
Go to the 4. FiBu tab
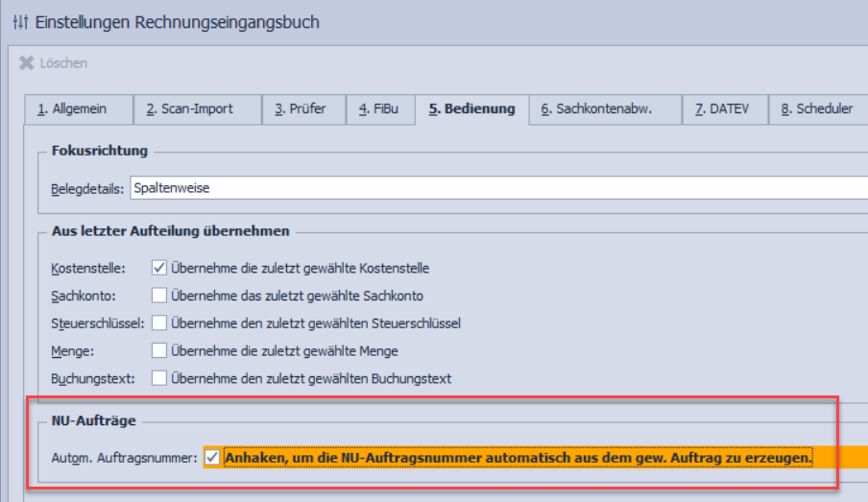(377, 109)
